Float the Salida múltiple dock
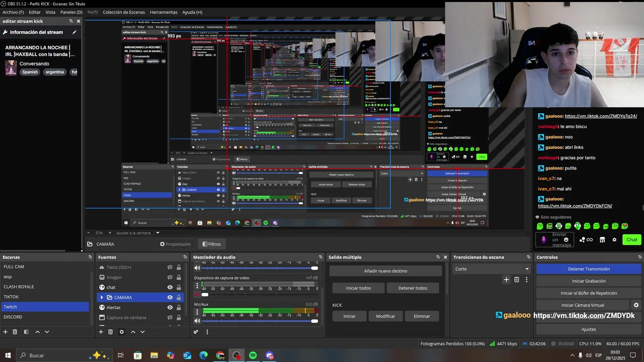The width and height of the screenshot is (644, 362). pyautogui.click(x=438, y=257)
